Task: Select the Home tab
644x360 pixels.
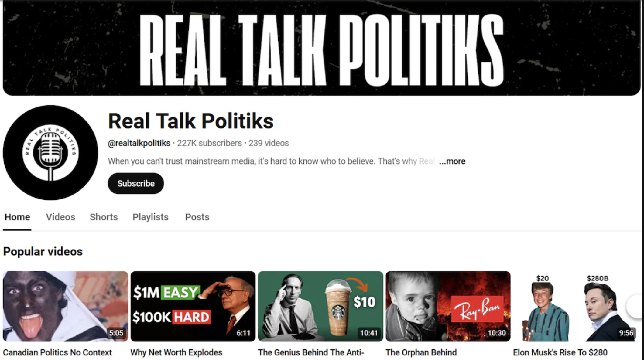Action: coord(17,217)
